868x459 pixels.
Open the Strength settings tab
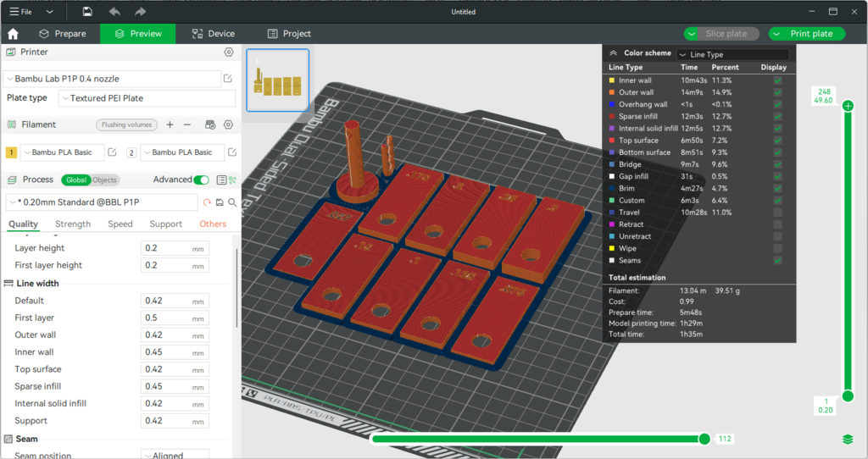click(73, 224)
